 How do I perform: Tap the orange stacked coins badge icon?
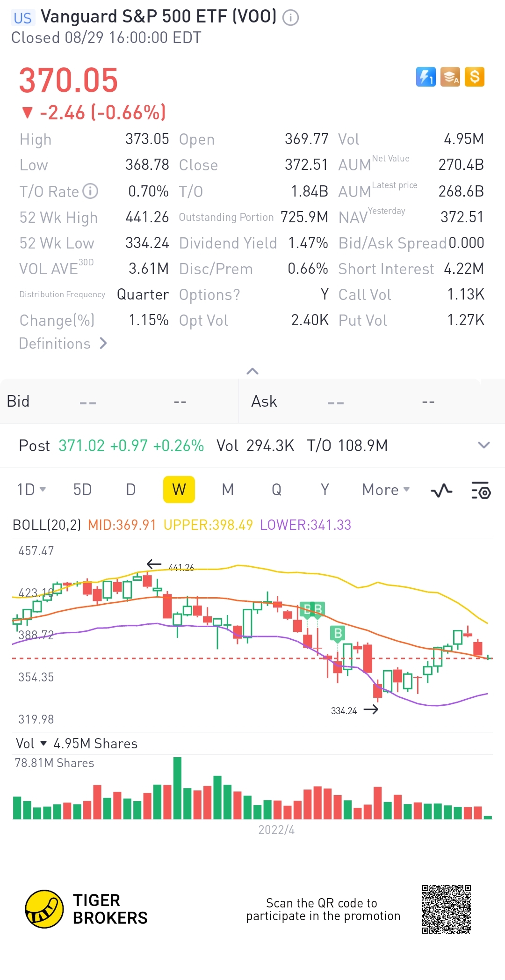(x=450, y=77)
